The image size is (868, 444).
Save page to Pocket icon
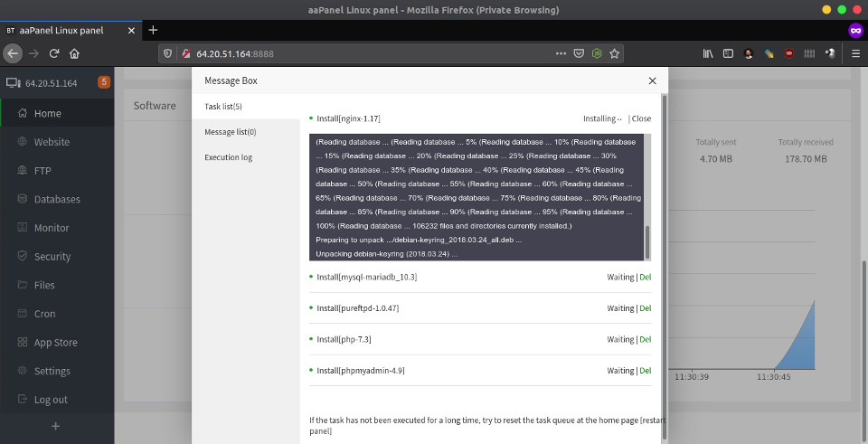(x=579, y=53)
